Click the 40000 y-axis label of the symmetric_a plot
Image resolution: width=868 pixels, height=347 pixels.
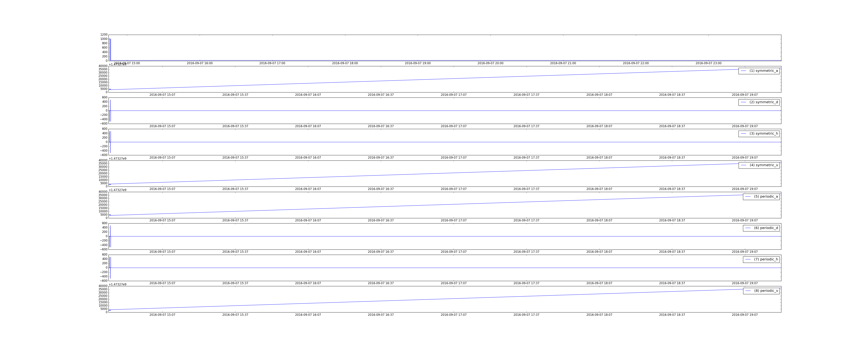103,66
